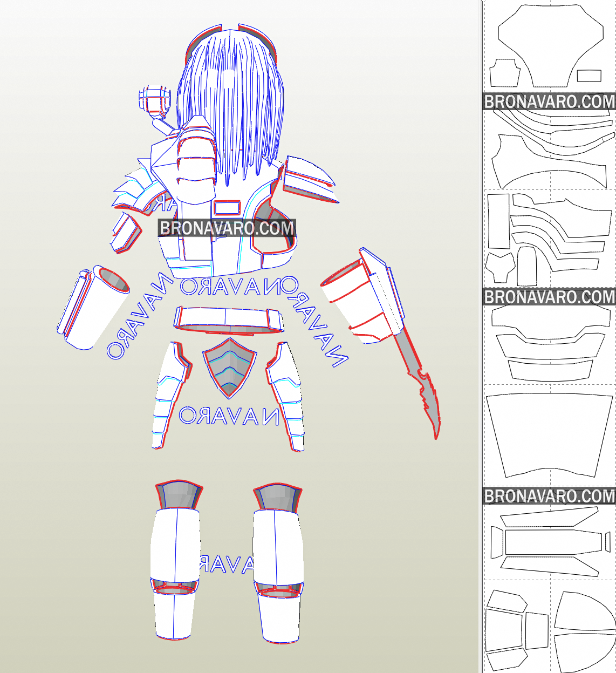The image size is (616, 673).
Task: Click the mirrored NAVARO text between the thigh armor
Action: click(x=229, y=416)
